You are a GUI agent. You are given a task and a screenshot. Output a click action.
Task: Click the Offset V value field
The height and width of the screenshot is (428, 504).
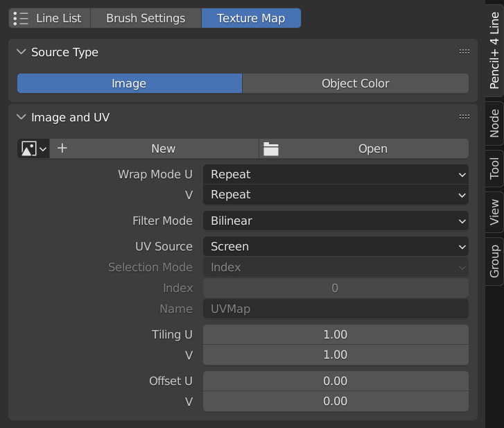tap(336, 401)
